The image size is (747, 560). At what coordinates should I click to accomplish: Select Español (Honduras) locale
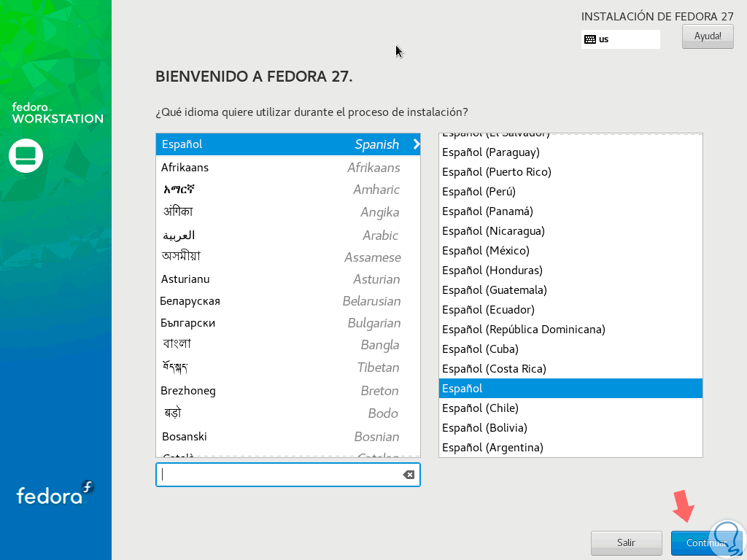(x=570, y=270)
